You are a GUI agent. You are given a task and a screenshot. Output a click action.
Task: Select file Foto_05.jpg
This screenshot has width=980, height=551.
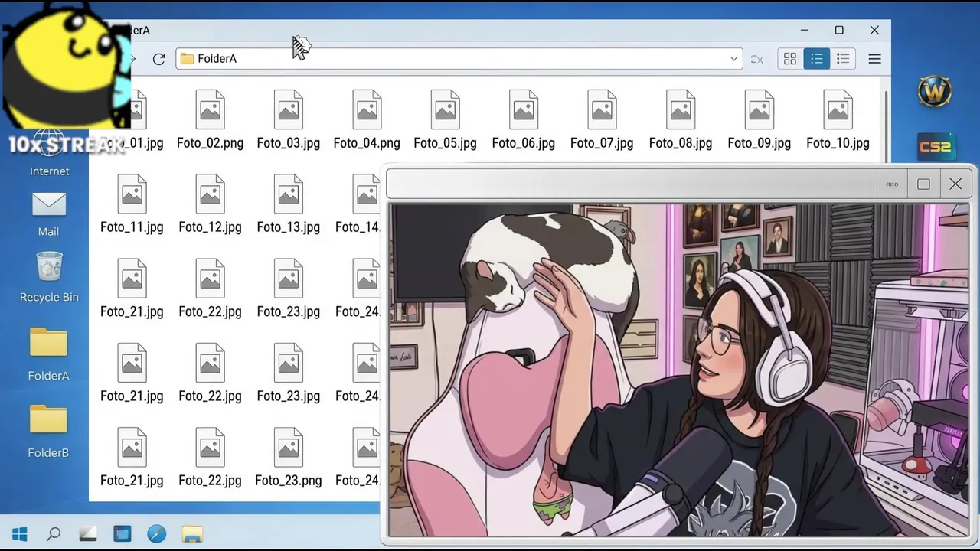point(445,120)
